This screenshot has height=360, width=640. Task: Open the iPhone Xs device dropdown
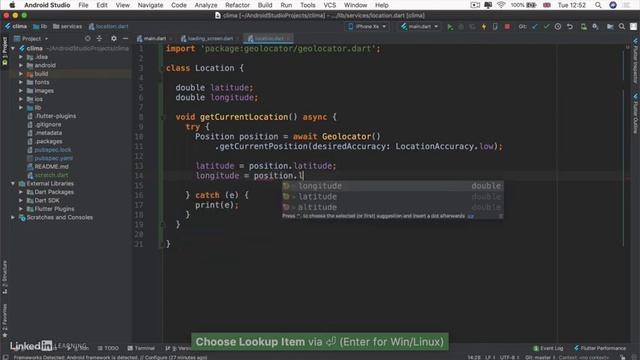tap(367, 27)
